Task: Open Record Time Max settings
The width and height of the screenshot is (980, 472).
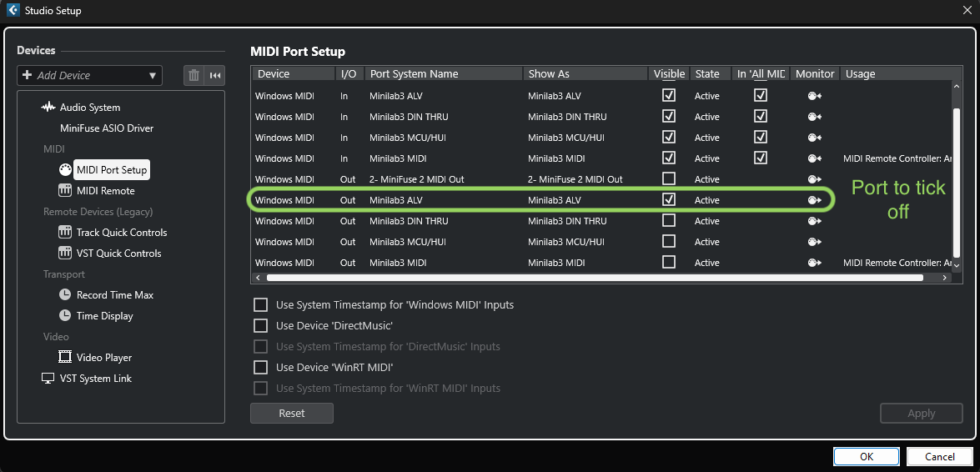Action: 115,295
